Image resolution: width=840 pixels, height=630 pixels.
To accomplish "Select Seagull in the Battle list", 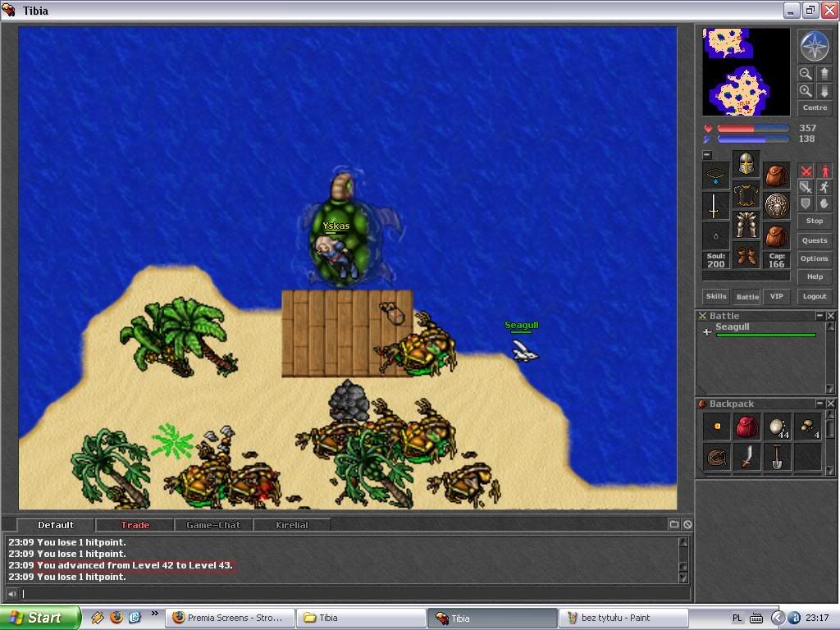I will pyautogui.click(x=760, y=330).
